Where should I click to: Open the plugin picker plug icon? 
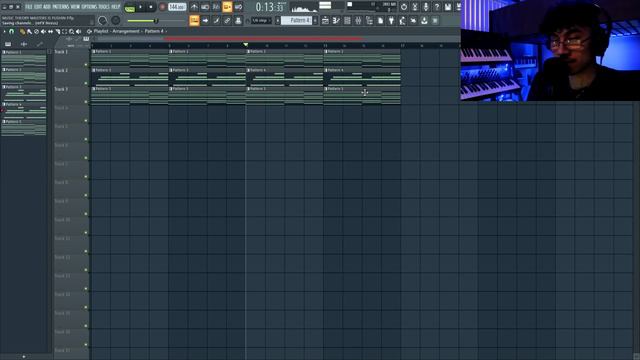coord(391,20)
